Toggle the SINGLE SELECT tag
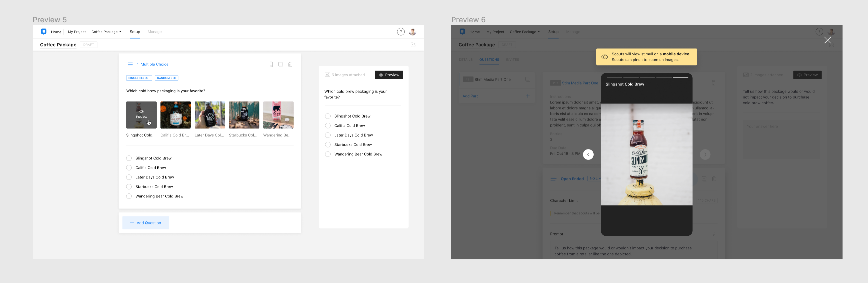The height and width of the screenshot is (283, 868). coord(139,78)
